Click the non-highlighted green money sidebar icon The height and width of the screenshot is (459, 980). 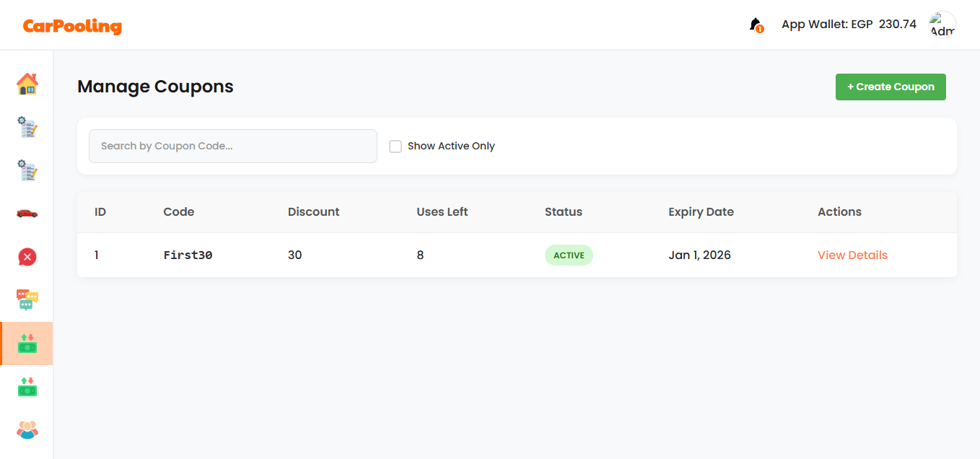click(x=27, y=387)
